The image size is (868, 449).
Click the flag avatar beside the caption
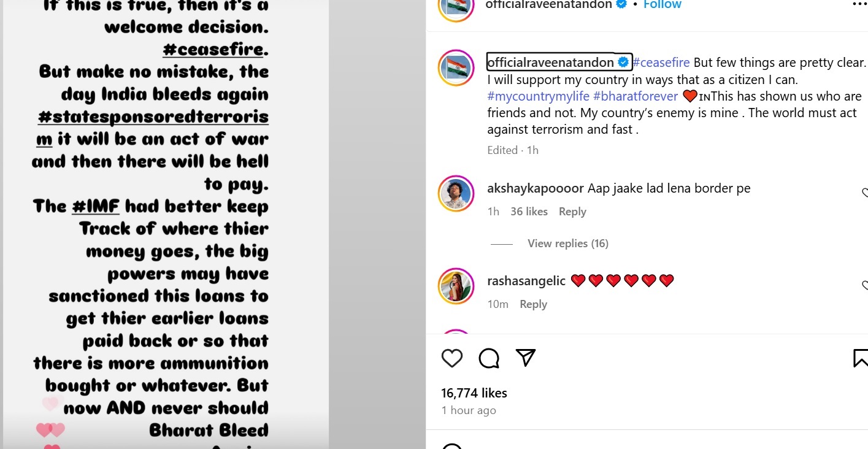click(456, 67)
